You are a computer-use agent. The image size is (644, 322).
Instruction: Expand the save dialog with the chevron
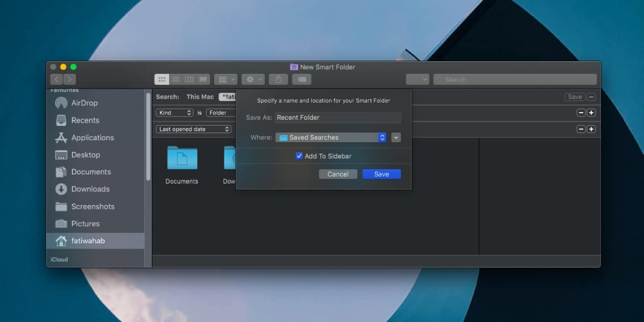(396, 137)
